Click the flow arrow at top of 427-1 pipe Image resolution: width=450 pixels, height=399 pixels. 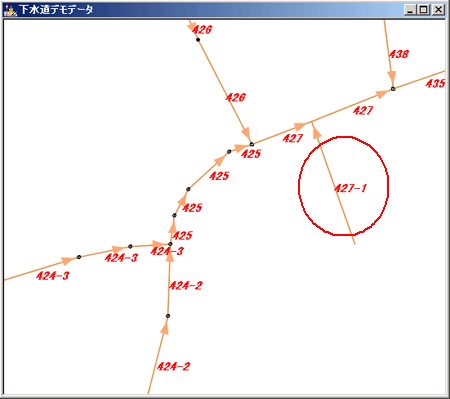(x=316, y=132)
